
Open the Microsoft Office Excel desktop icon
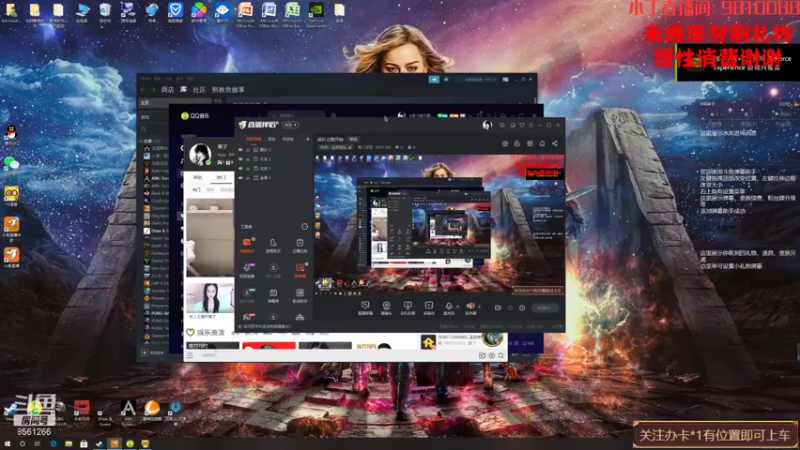[292, 14]
